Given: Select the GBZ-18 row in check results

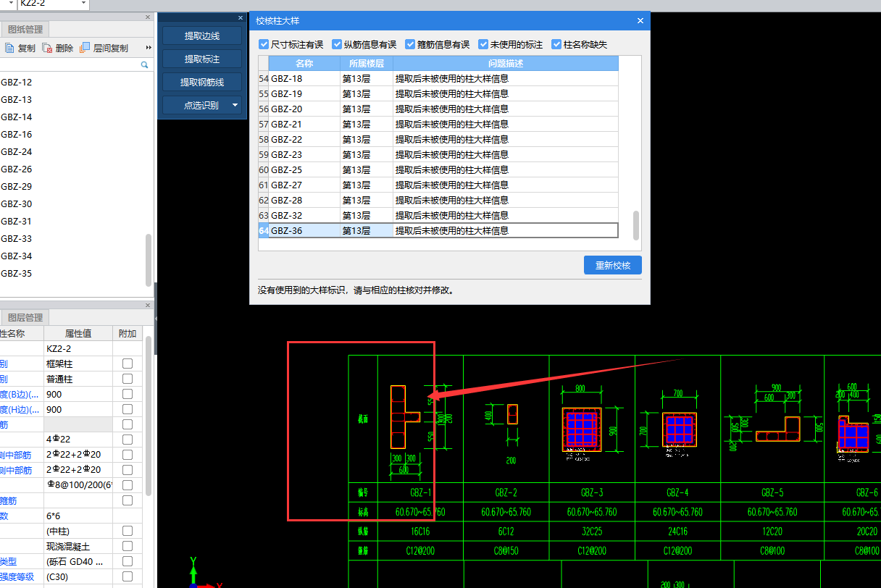Looking at the screenshot, I should (x=438, y=78).
